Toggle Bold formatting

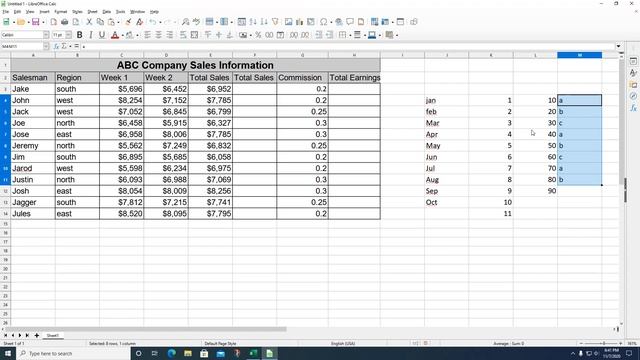[80, 35]
